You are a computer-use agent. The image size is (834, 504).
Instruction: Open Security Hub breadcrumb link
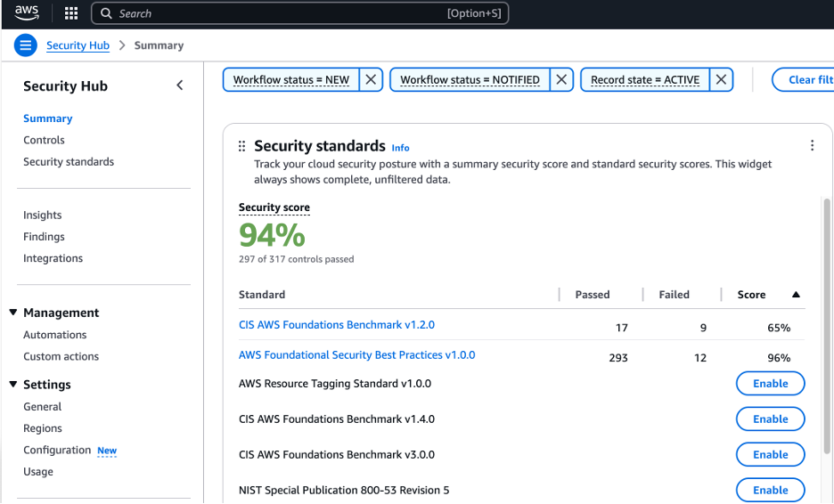(x=78, y=45)
